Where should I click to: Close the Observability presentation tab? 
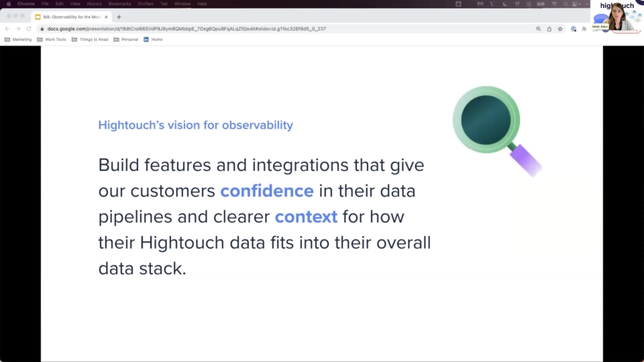(x=107, y=17)
